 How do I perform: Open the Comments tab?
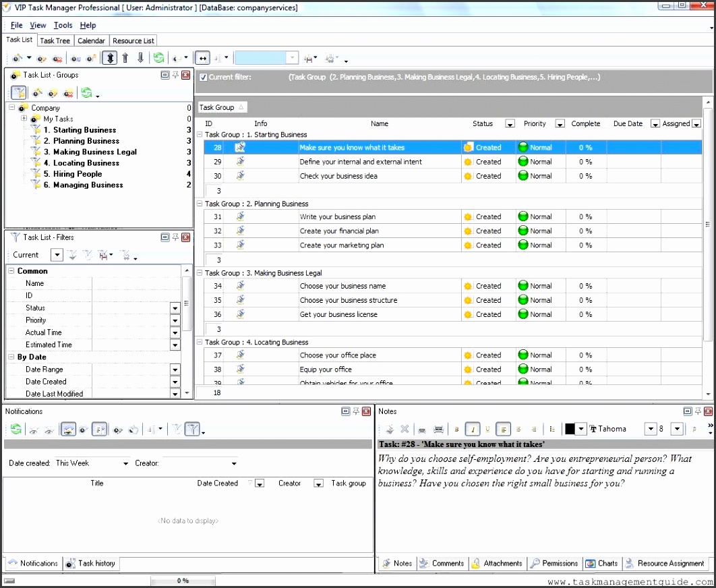442,563
